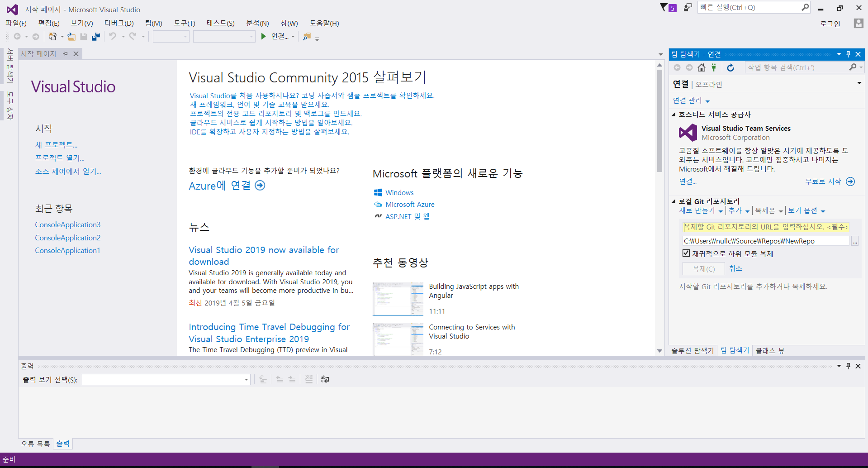Pin the Start Page tab

point(66,53)
